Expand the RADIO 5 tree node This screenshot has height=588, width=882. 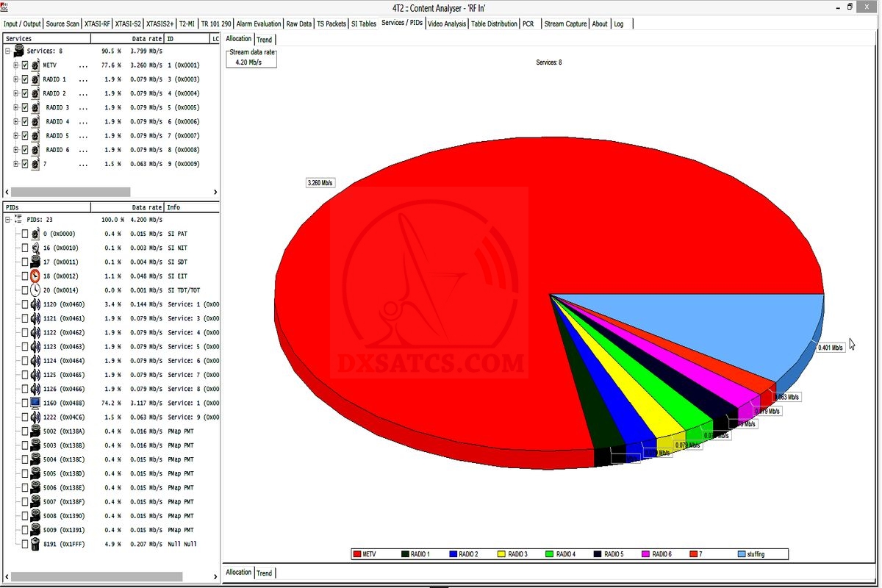pos(16,136)
